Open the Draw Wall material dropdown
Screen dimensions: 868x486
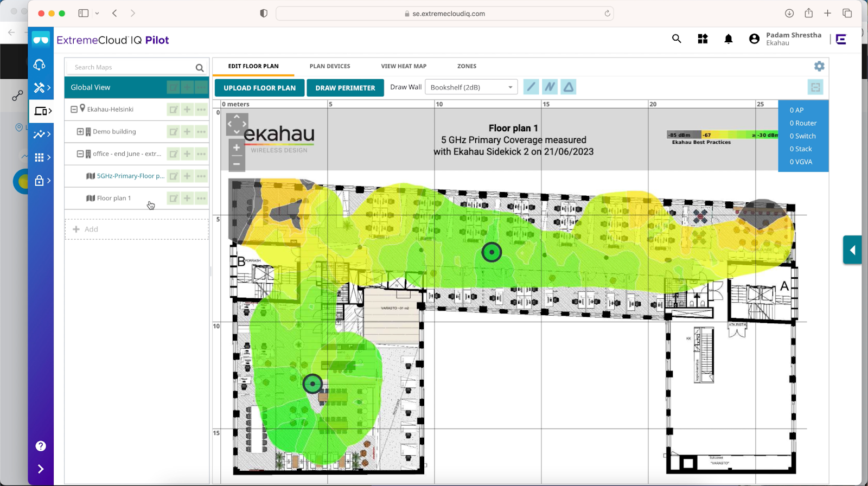point(471,87)
